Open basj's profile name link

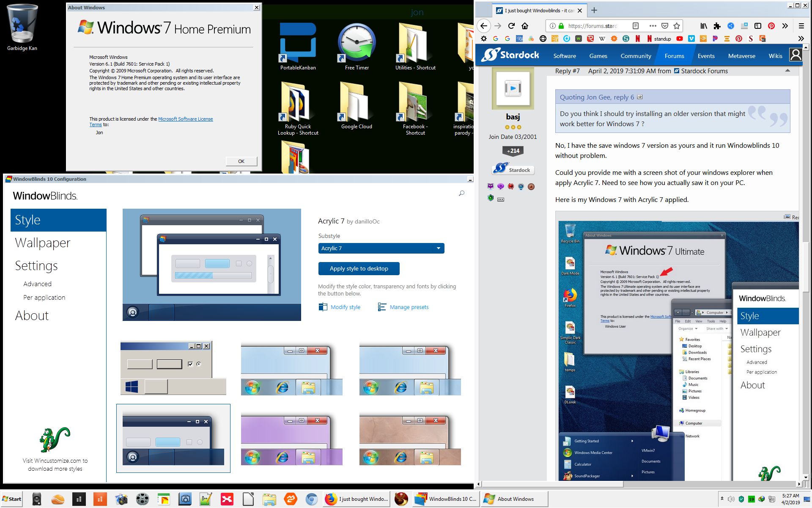(513, 116)
